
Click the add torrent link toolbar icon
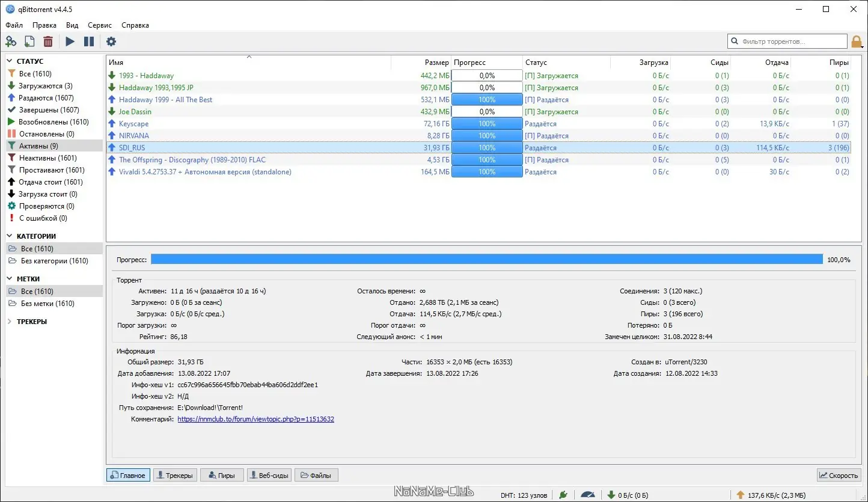coord(11,41)
